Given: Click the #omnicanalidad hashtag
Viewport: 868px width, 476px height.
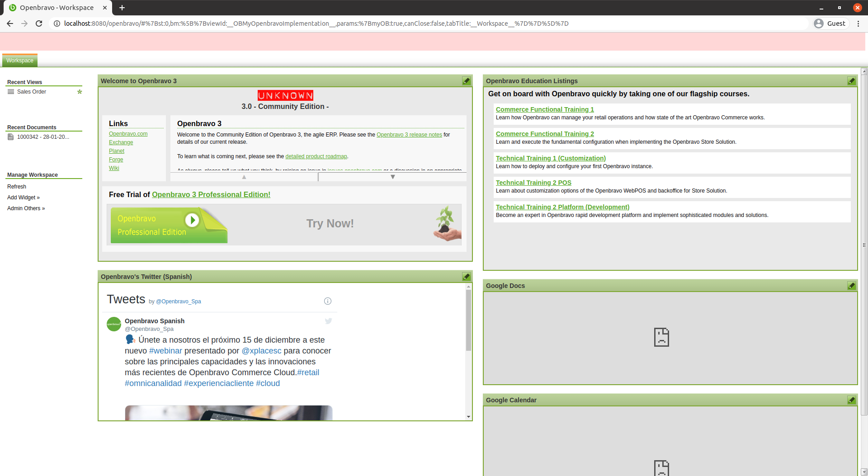Looking at the screenshot, I should click(153, 383).
